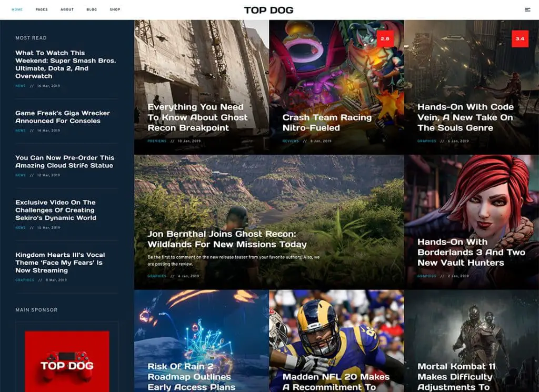Open Ghost Recon Breakpoint article headline

[197, 117]
